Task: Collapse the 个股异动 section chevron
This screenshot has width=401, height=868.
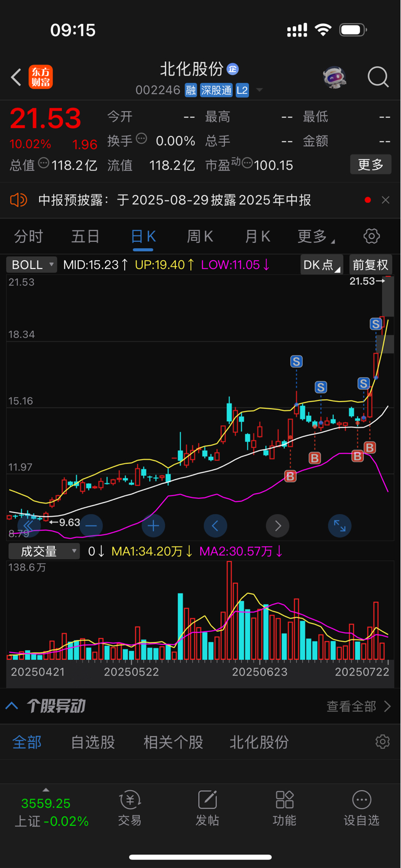Action: [12, 706]
